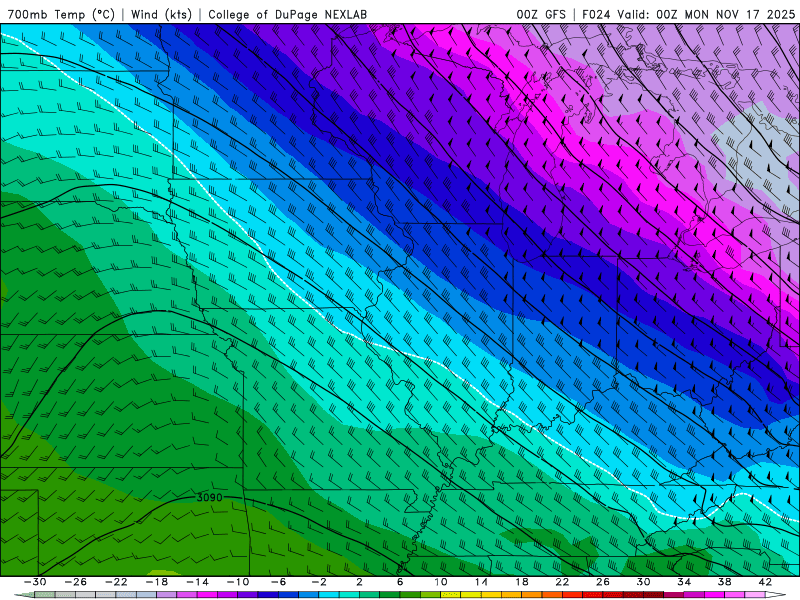Click the "F024" forecast hour text

596,15
